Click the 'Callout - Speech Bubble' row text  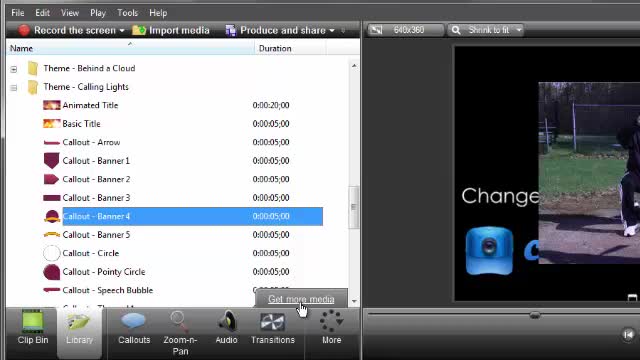click(108, 290)
